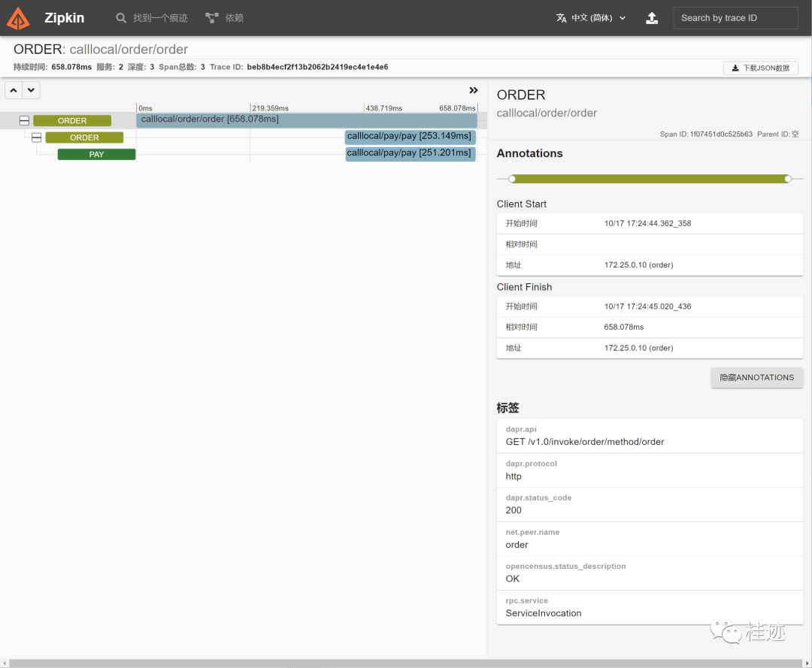Screen dimensions: 812x668
Task: Click the calllocal/pay/pay 251.201ms span bar
Action: point(411,154)
